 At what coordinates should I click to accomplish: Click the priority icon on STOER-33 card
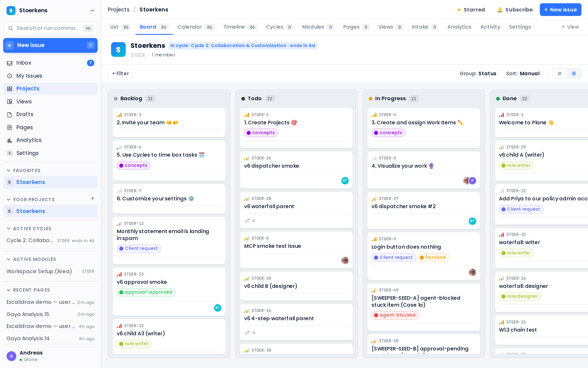(119, 274)
